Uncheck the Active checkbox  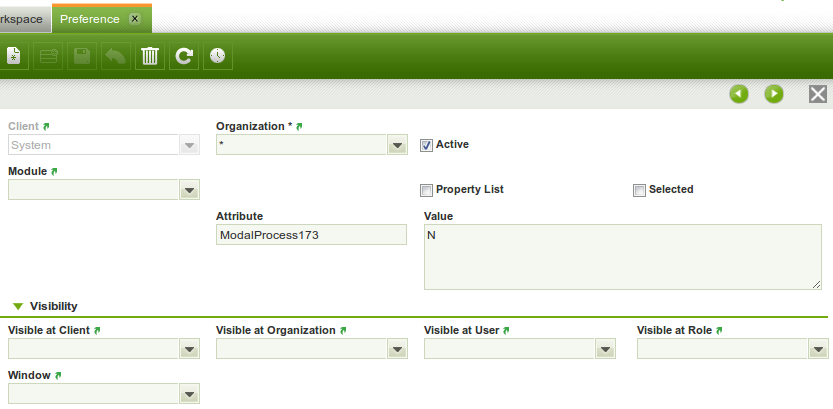coord(426,145)
